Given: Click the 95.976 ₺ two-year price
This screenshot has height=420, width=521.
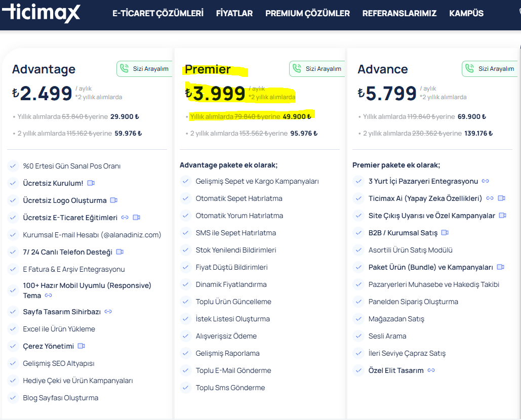Looking at the screenshot, I should pyautogui.click(x=304, y=133).
